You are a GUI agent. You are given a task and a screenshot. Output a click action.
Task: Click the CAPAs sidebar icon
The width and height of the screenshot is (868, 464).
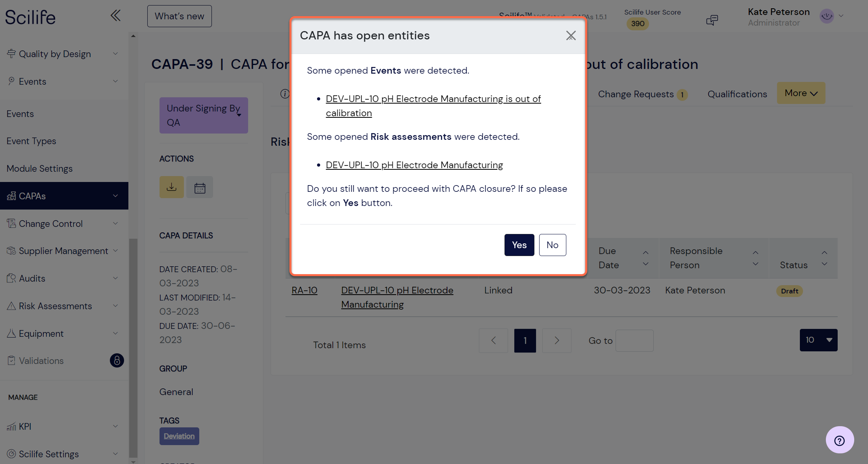[11, 196]
